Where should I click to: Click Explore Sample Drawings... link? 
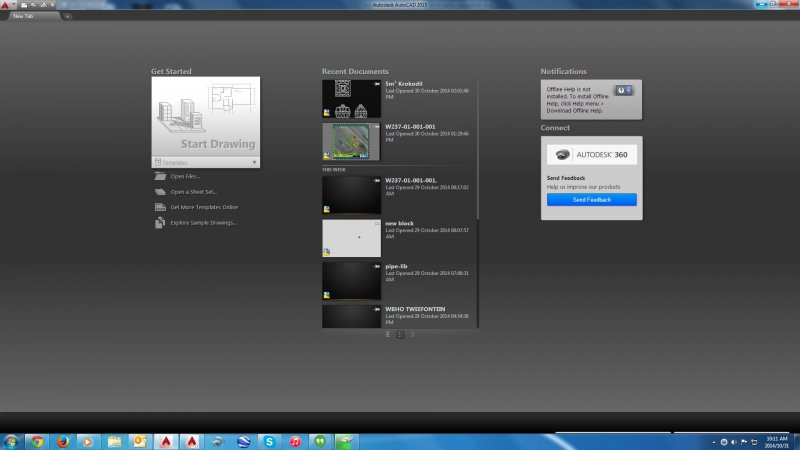coord(203,222)
